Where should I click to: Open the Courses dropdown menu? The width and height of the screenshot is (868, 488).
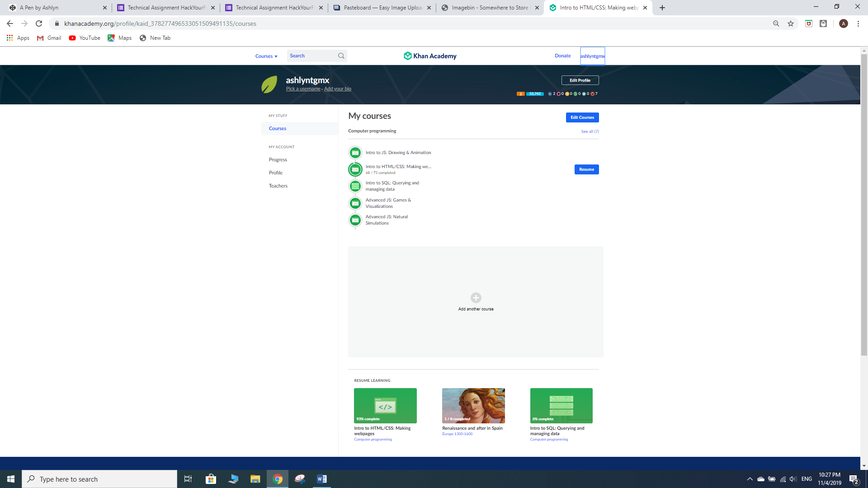266,56
